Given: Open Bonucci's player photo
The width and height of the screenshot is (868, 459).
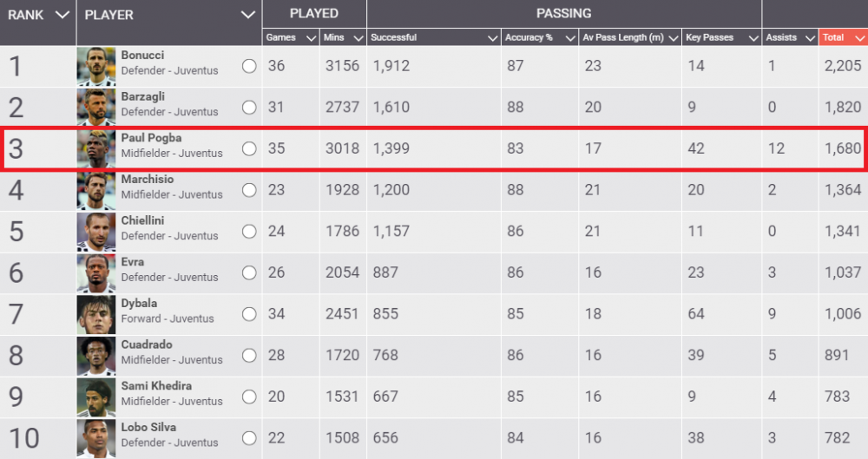Looking at the screenshot, I should 95,67.
